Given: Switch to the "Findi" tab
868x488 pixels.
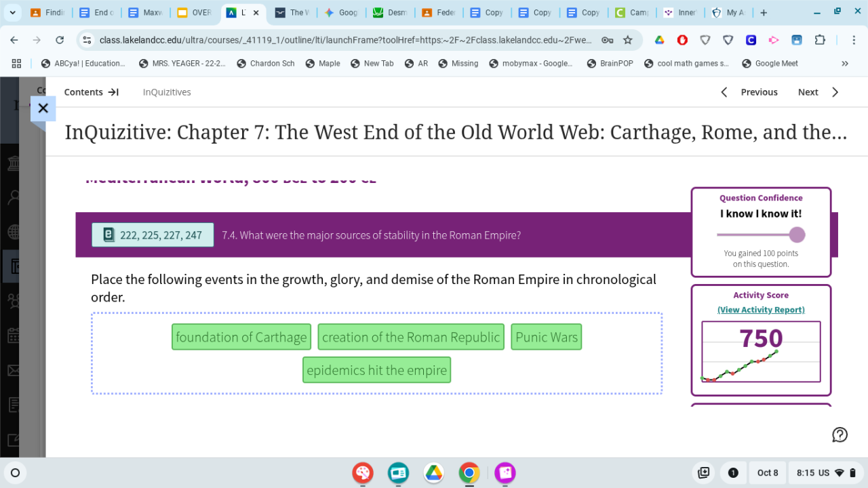Looking at the screenshot, I should [x=47, y=12].
